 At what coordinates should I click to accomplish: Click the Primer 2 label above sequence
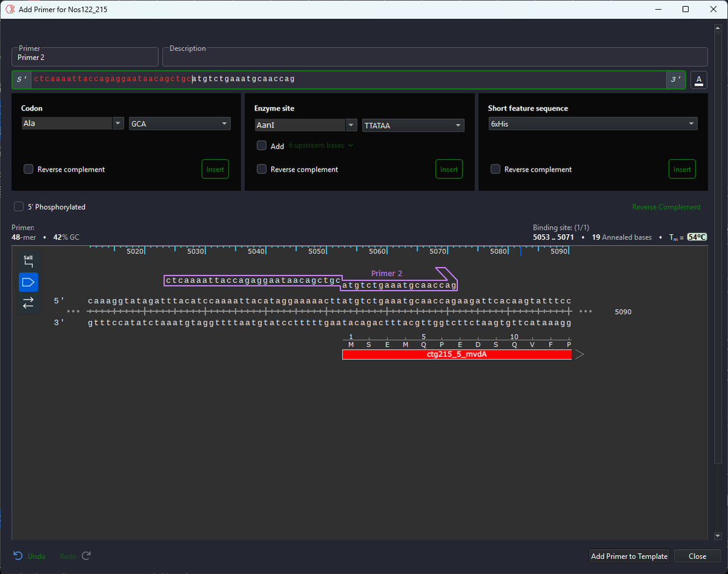pyautogui.click(x=386, y=274)
